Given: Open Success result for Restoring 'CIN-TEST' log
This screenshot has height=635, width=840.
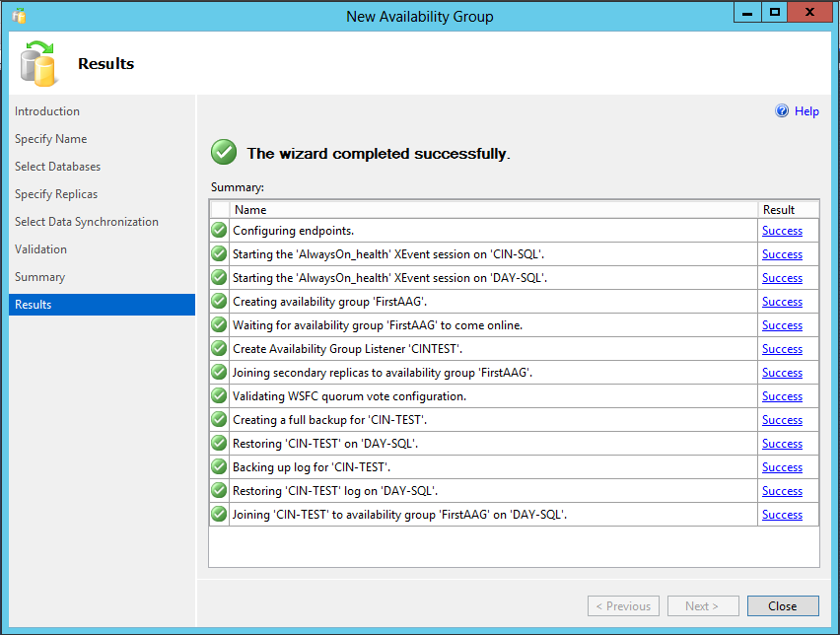Looking at the screenshot, I should click(782, 491).
